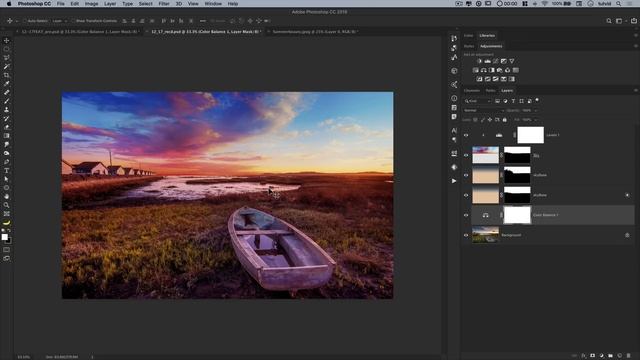Open the Filter menu

[164, 4]
